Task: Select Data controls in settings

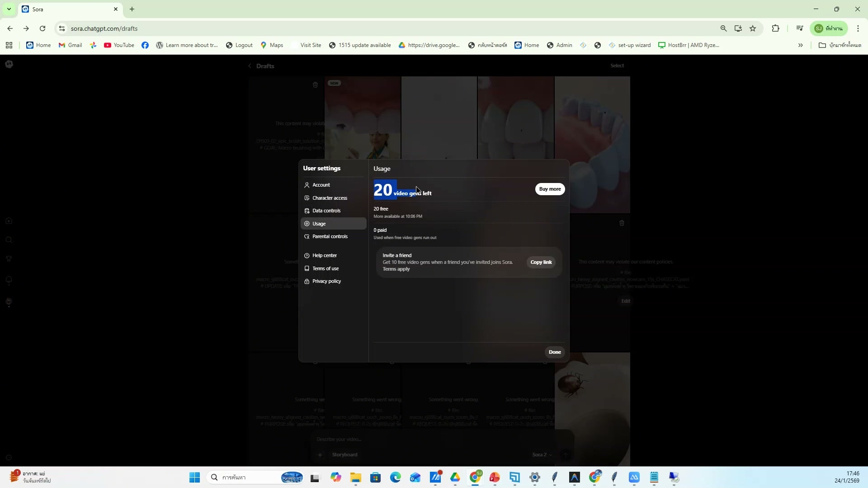Action: [x=326, y=211]
